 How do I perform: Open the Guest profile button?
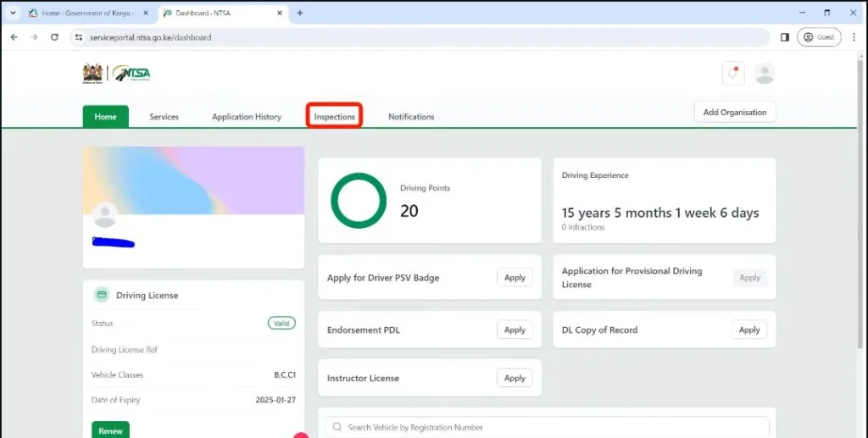819,37
